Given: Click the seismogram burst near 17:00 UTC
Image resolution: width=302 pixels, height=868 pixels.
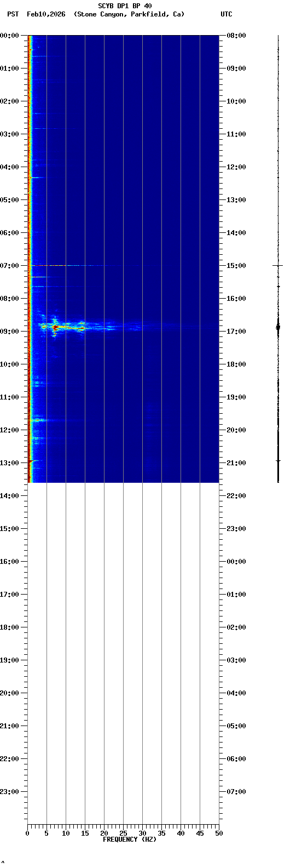Looking at the screenshot, I should click(278, 327).
